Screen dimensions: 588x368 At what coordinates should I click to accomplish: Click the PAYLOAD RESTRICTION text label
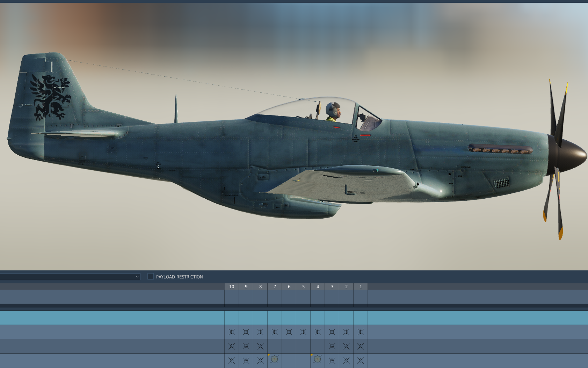[179, 277]
